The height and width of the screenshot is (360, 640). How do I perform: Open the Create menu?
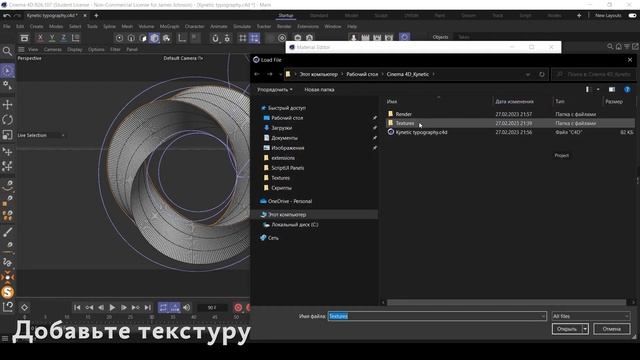pyautogui.click(x=36, y=26)
